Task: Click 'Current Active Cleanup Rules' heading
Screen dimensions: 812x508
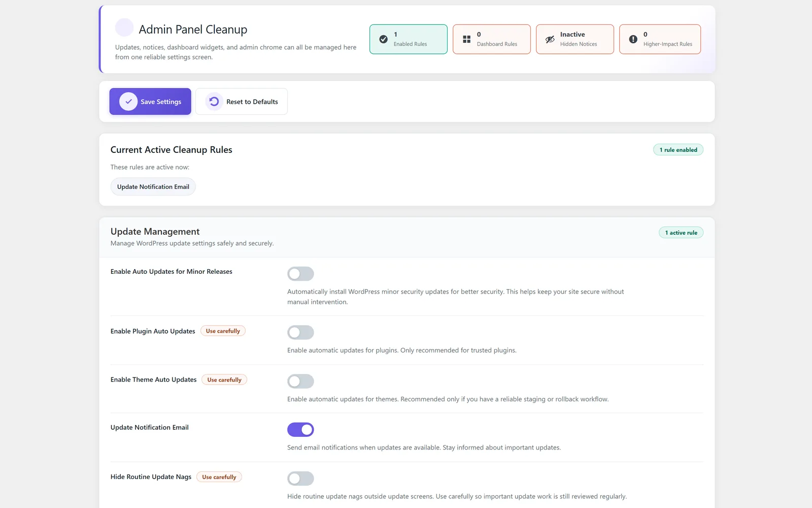Action: click(172, 150)
